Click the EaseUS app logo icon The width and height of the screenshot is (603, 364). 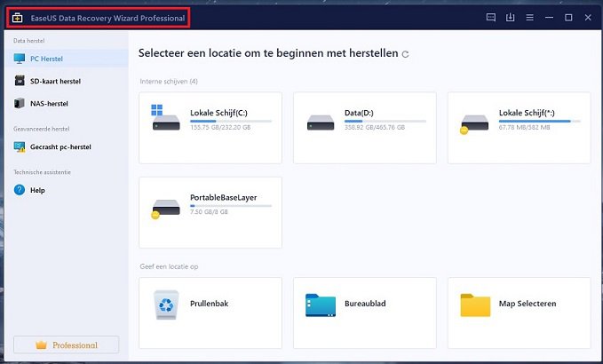tap(17, 18)
